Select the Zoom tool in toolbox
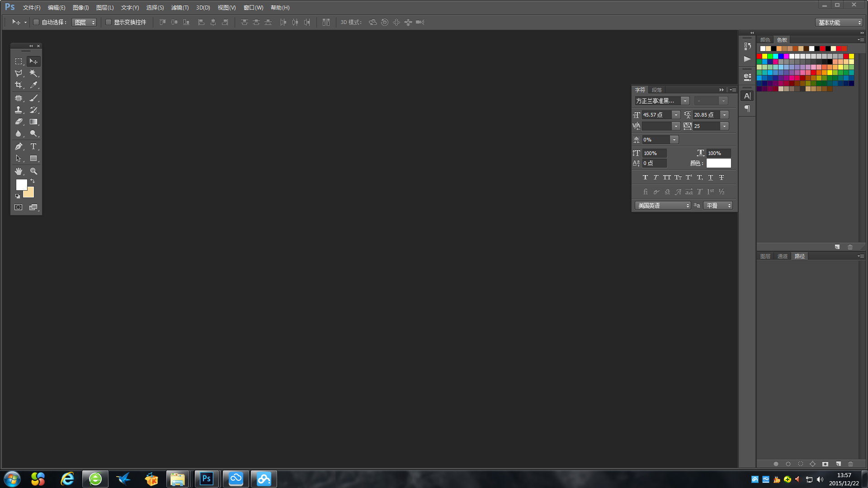 pos(33,171)
